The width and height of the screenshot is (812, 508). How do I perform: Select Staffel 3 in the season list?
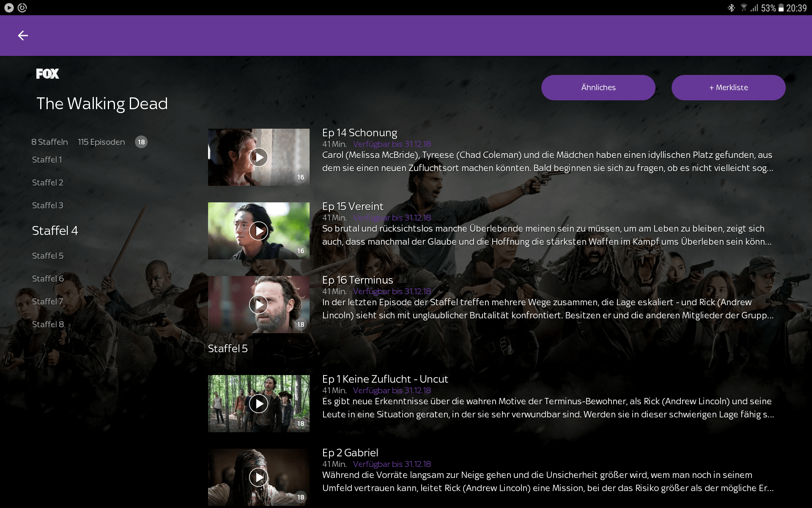coord(47,205)
